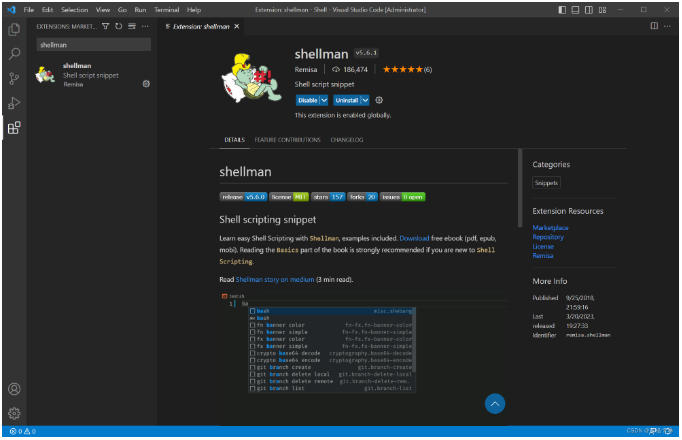682x440 pixels.
Task: Open the Search view in activity bar
Action: [x=14, y=54]
